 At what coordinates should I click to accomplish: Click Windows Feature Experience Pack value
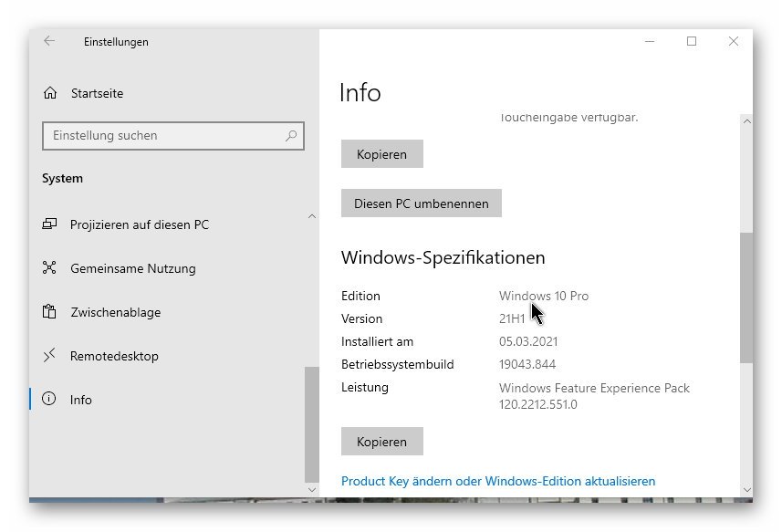click(x=594, y=396)
